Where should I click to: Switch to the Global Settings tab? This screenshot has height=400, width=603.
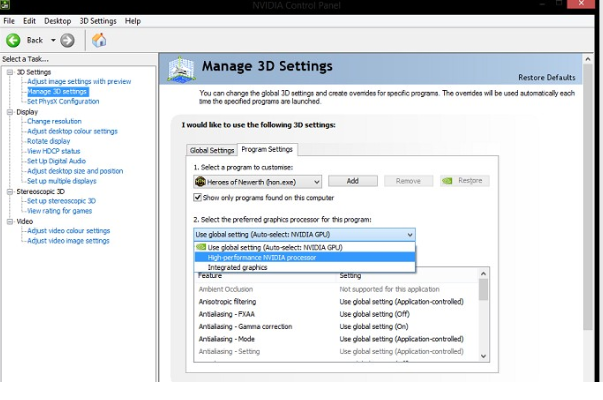click(x=212, y=150)
